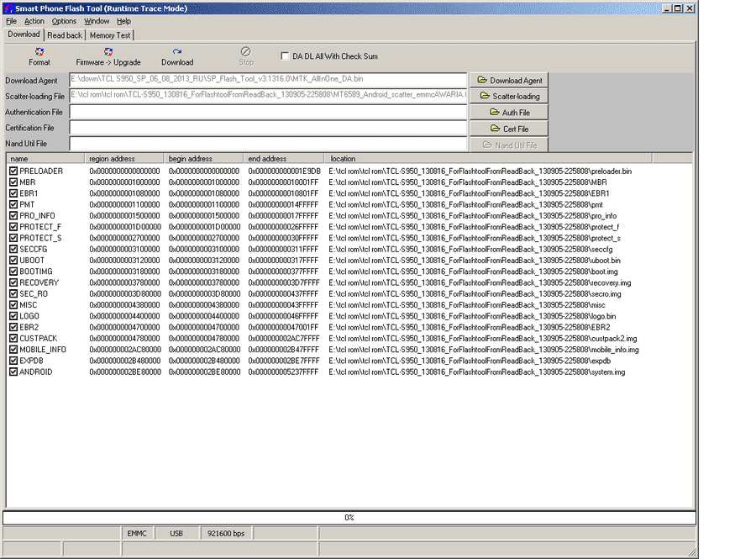Open the File menu
The image size is (756, 559).
tap(11, 21)
